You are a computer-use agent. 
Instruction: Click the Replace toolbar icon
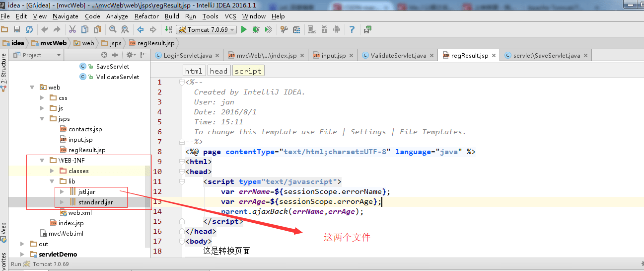[x=125, y=29]
